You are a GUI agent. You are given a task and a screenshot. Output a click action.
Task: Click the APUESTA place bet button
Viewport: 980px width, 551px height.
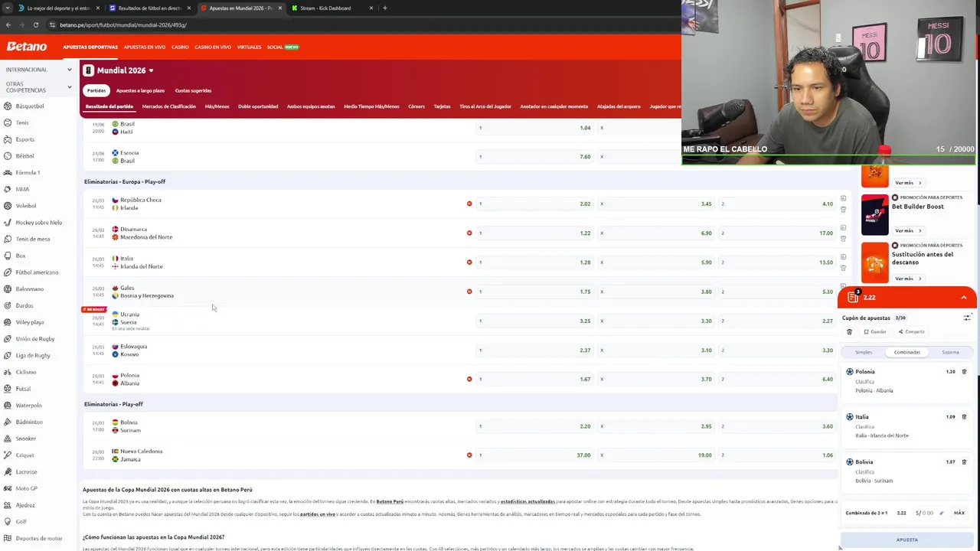(907, 540)
